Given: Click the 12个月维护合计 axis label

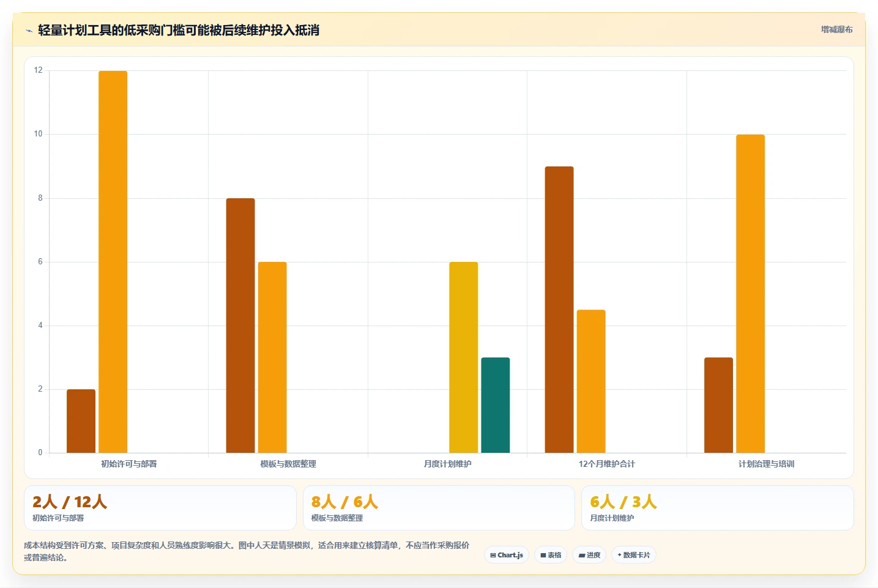Looking at the screenshot, I should click(x=607, y=464).
